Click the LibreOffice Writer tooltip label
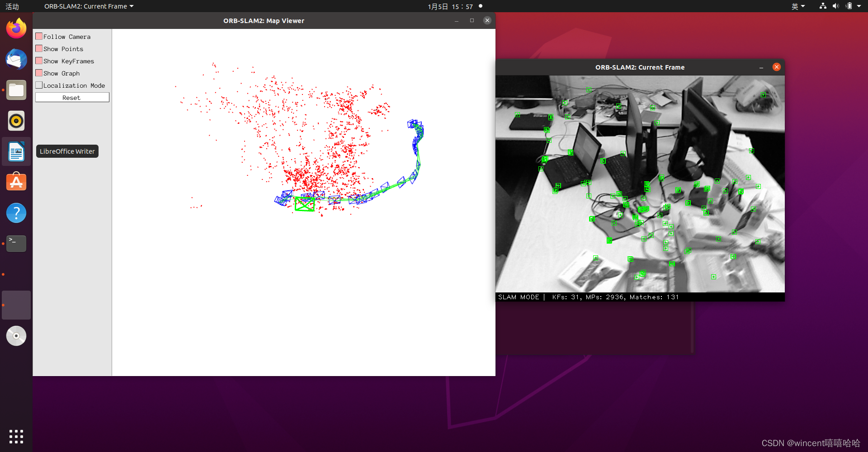The width and height of the screenshot is (868, 452). coord(67,151)
